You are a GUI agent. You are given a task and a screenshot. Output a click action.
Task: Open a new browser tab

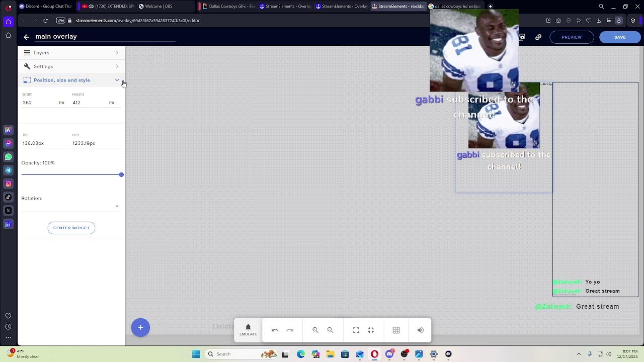pyautogui.click(x=491, y=7)
